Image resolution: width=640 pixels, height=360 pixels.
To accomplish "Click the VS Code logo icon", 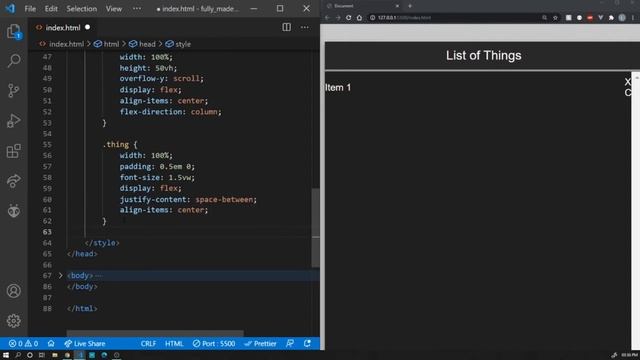I will pos(10,8).
